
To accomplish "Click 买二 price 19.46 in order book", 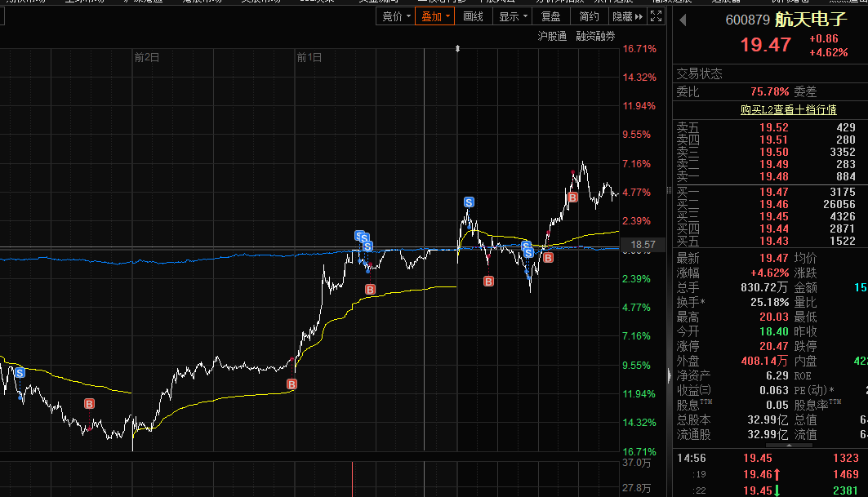I will [773, 204].
